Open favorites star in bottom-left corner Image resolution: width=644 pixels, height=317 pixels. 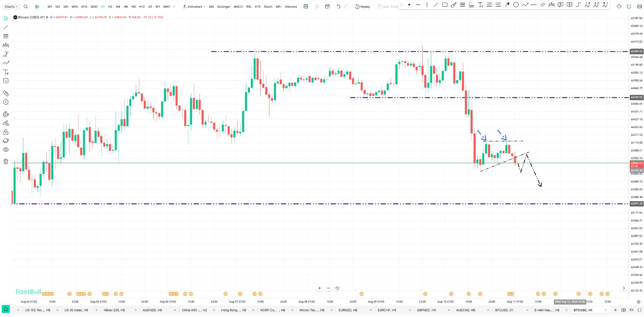pos(6,309)
